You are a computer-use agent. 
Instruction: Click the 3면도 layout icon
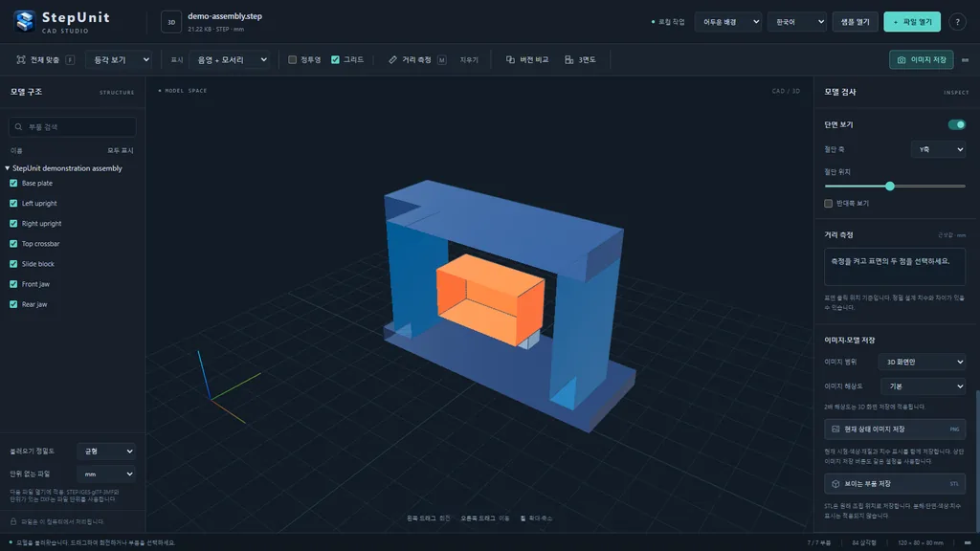[x=568, y=60]
